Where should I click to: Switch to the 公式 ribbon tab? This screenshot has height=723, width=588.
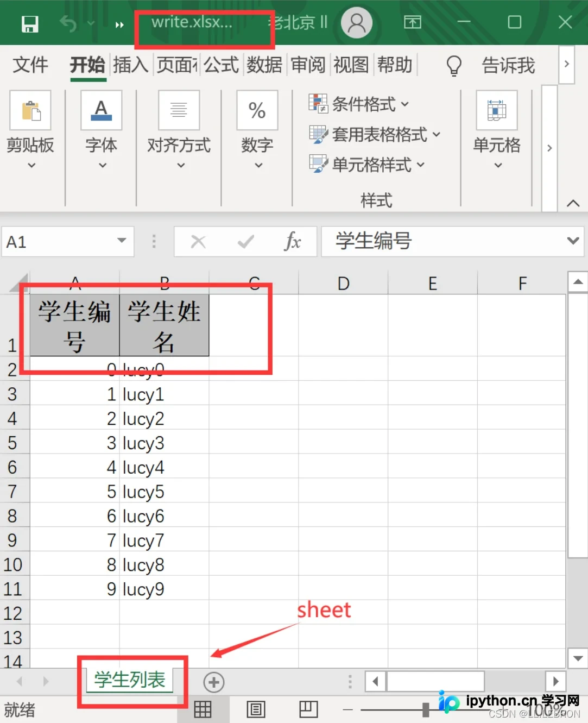(221, 65)
